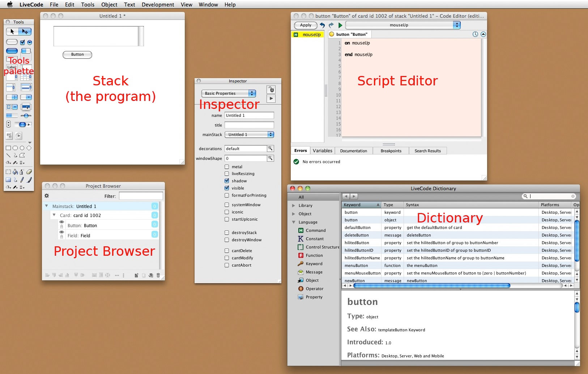
Task: Collapse the Card id 1002 node
Action: click(x=54, y=215)
